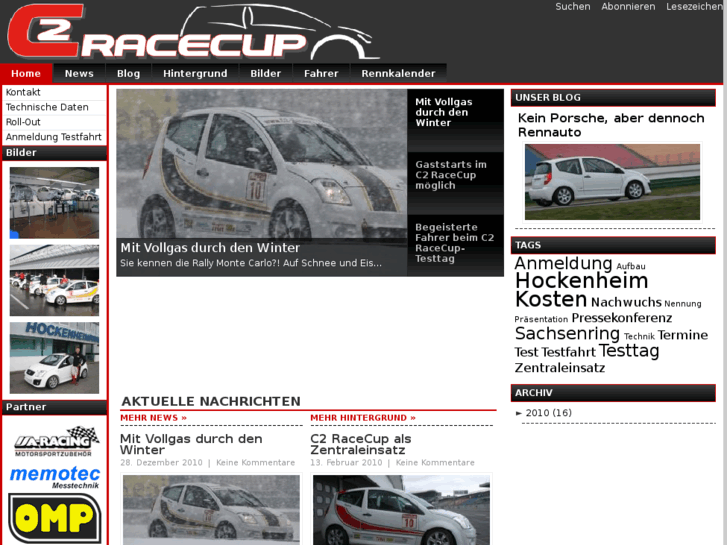The height and width of the screenshot is (545, 727).
Task: Click 'Keine Kommentare' under the 13. Februar post
Action: coord(435,463)
